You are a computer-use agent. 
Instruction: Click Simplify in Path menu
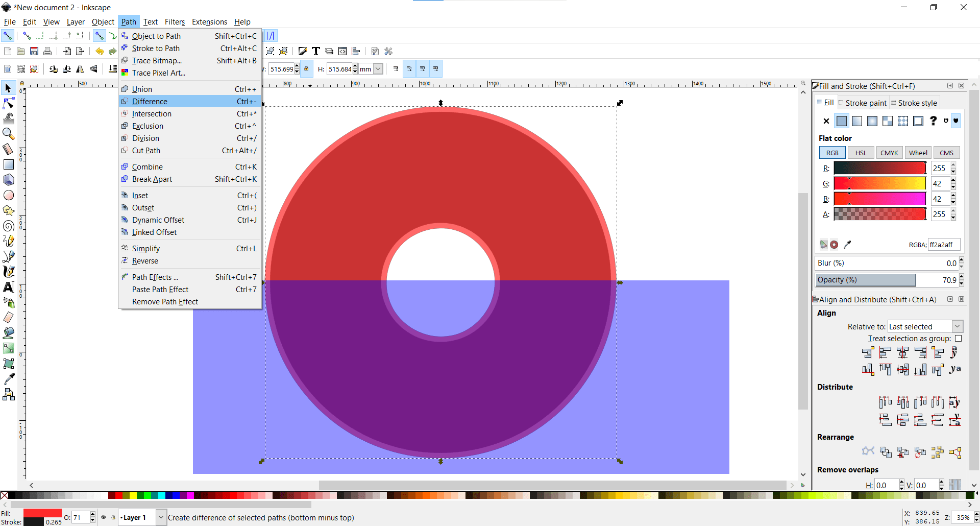click(190, 249)
